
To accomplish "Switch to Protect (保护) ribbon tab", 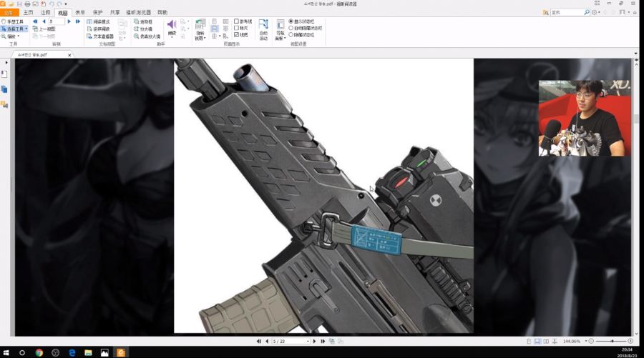I will point(98,13).
